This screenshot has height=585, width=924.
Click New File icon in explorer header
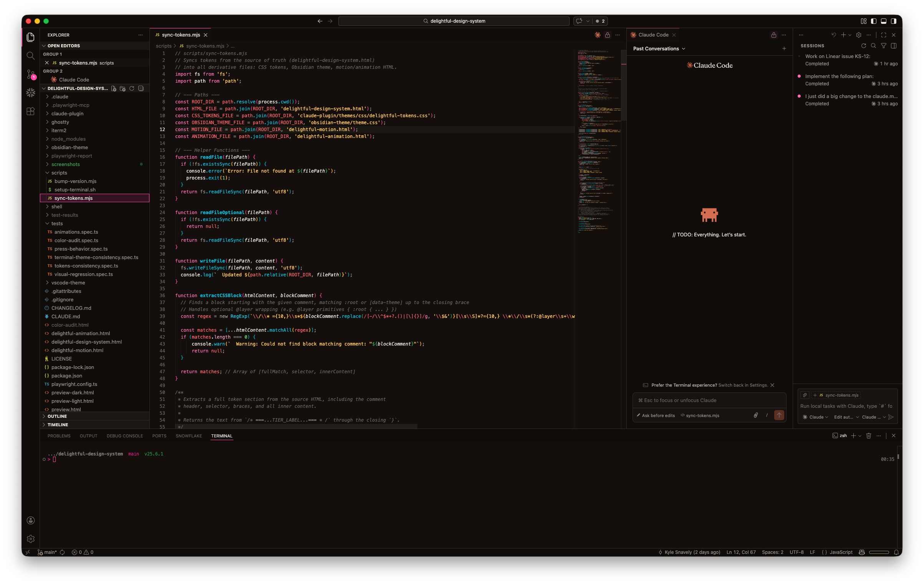(114, 88)
